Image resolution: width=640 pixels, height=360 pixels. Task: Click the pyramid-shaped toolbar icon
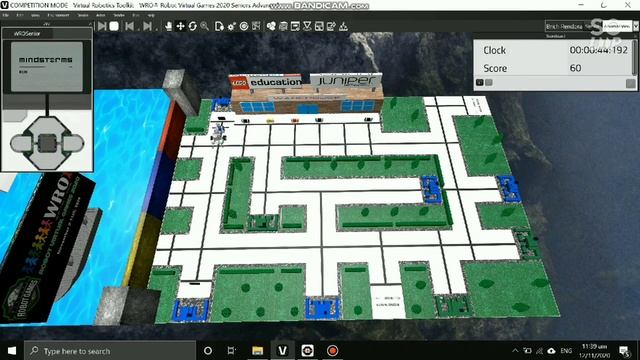tap(344, 26)
